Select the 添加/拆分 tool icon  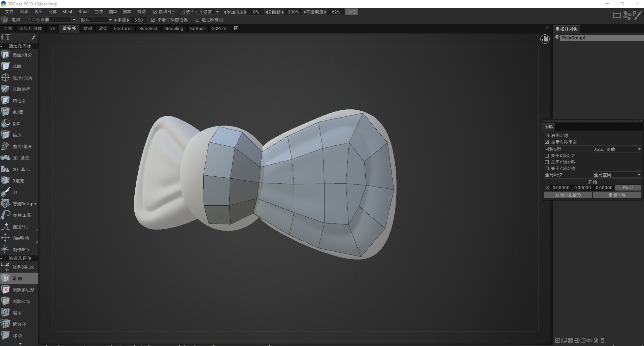5,55
